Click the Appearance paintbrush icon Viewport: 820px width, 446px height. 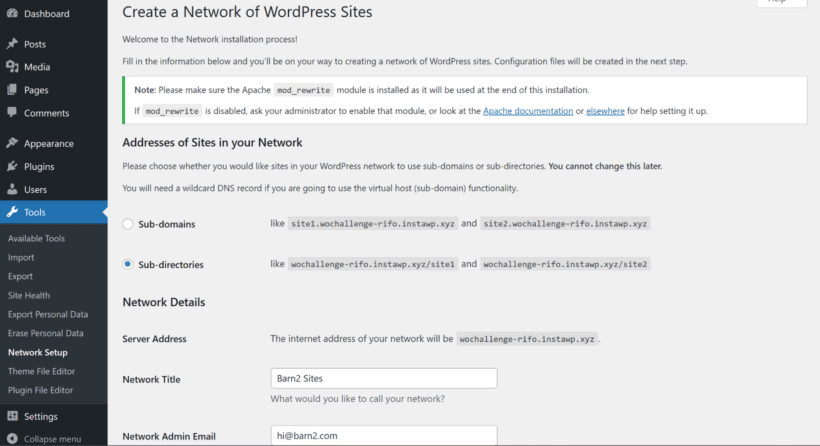(x=12, y=143)
